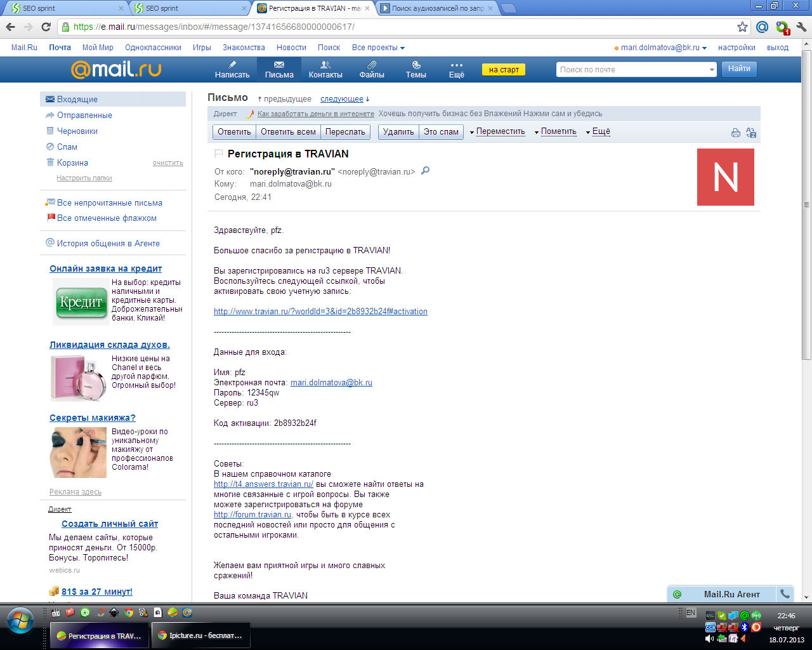Click the mail.ru logo
This screenshot has width=812, height=650.
116,69
